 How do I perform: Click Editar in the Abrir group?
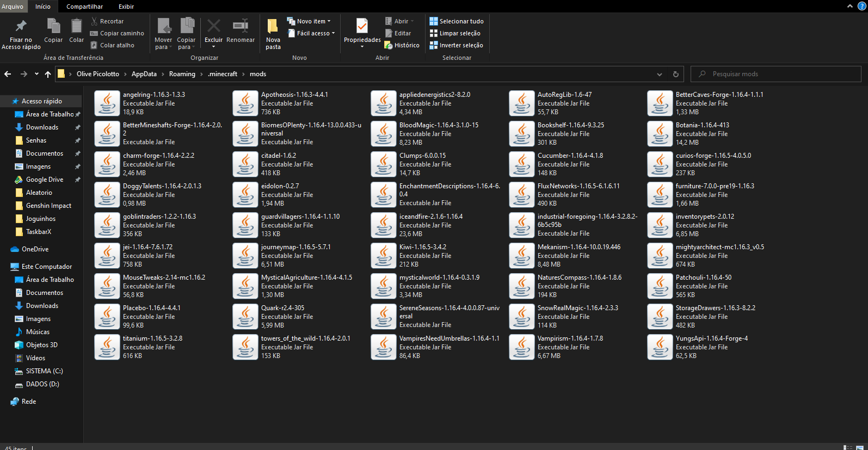(x=398, y=33)
